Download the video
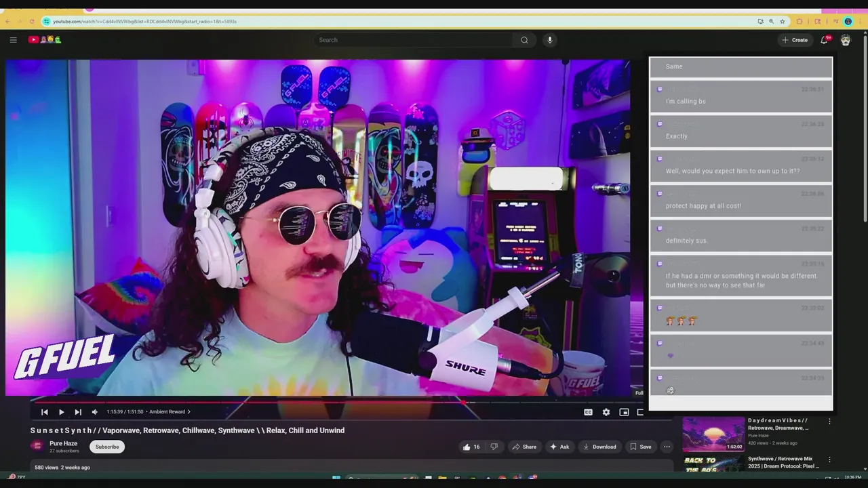This screenshot has height=488, width=868. (x=599, y=447)
